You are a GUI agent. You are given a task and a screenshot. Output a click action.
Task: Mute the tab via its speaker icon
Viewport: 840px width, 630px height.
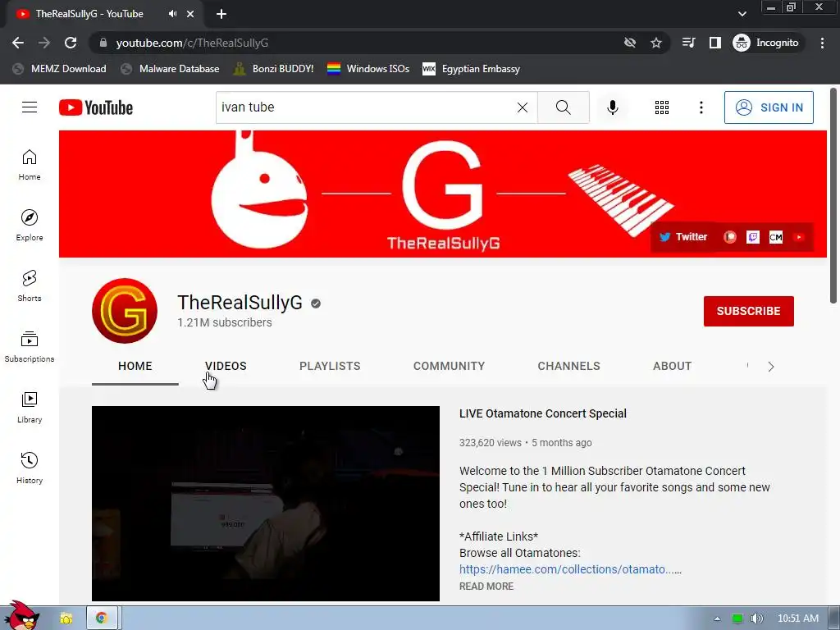[172, 14]
